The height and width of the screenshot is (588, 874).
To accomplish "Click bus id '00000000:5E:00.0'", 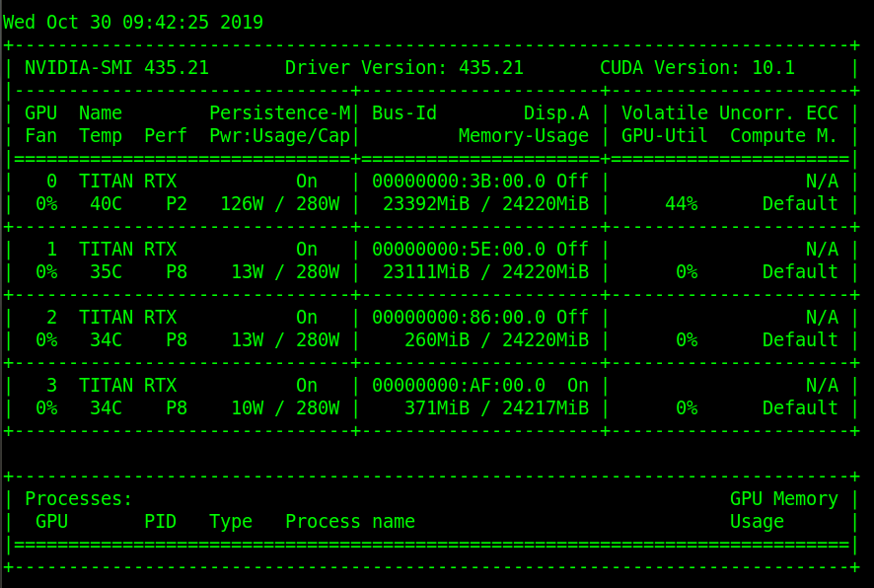I will pyautogui.click(x=459, y=250).
